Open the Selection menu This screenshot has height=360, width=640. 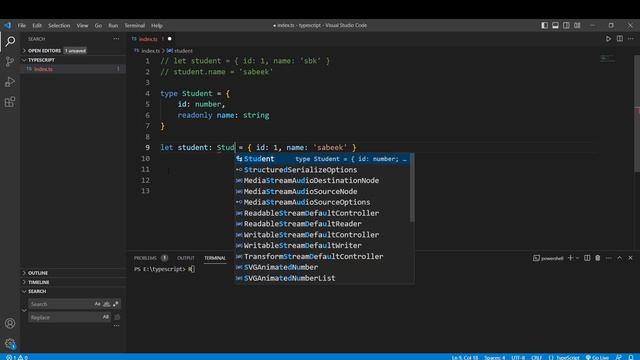coord(59,25)
